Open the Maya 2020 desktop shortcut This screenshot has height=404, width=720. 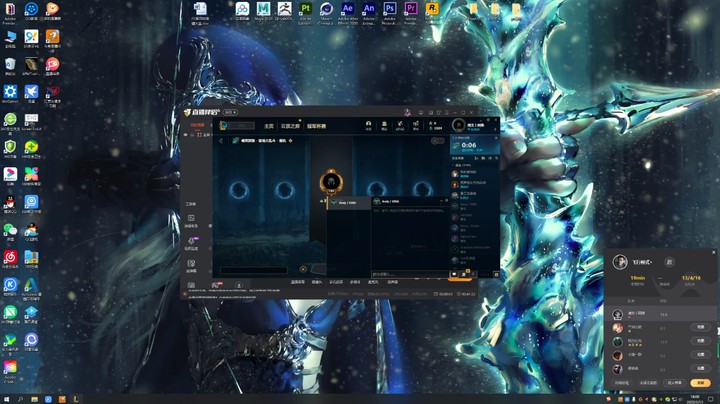tap(263, 9)
